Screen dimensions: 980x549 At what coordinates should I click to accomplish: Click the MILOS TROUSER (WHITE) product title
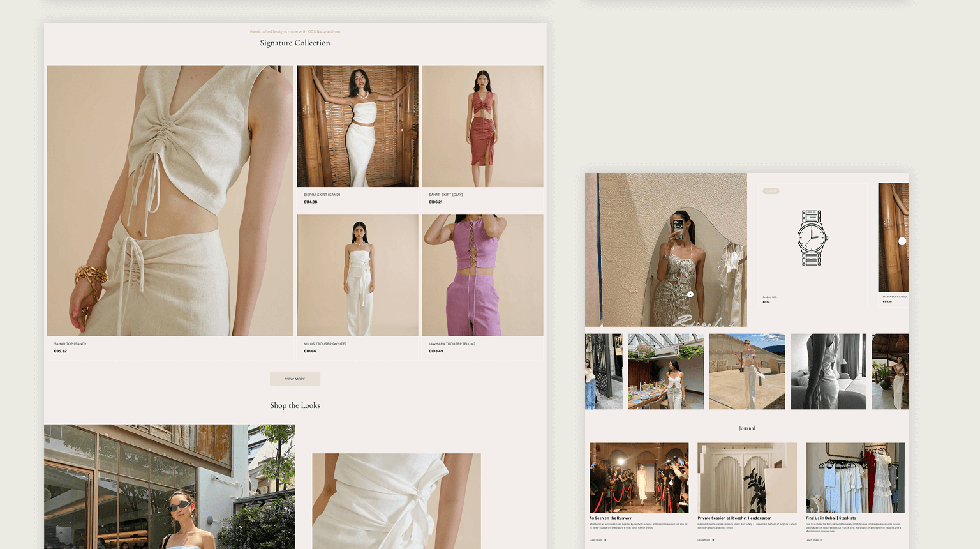click(325, 344)
